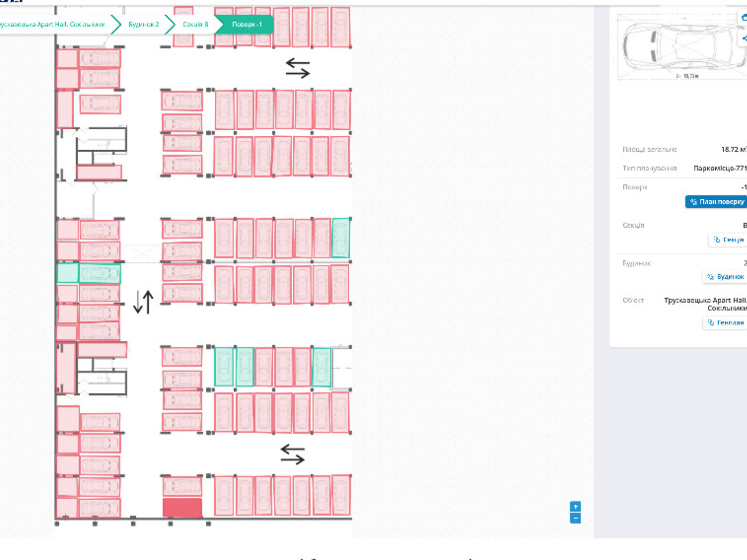
Task: Select the green square storage box by the left wall
Action: pyautogui.click(x=67, y=273)
